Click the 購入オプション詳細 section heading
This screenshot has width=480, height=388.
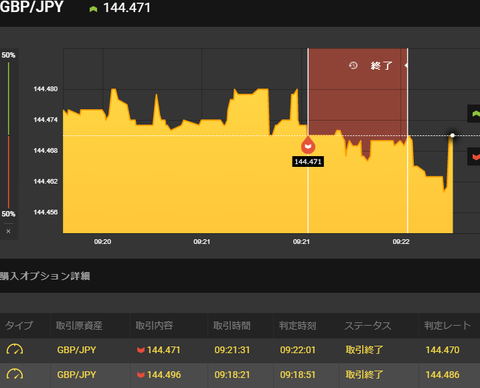tap(45, 276)
